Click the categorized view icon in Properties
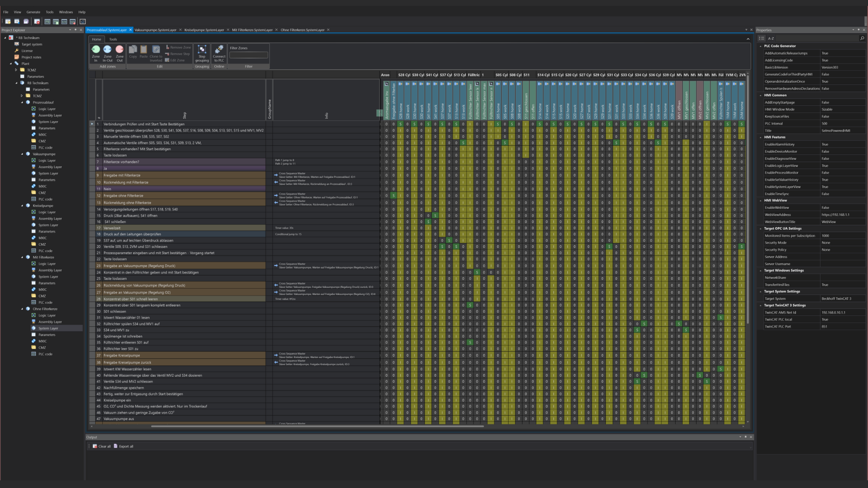The height and width of the screenshot is (488, 868). click(762, 38)
